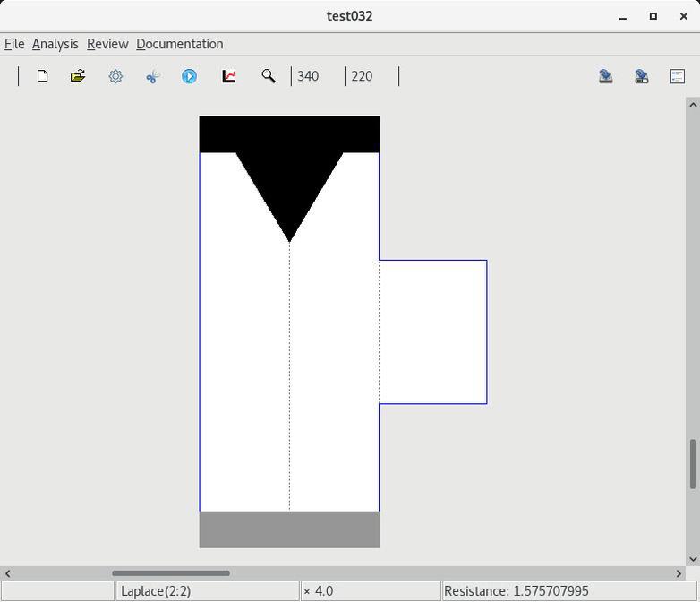
Task: Select the magnifying glass zoom tool
Action: [268, 76]
